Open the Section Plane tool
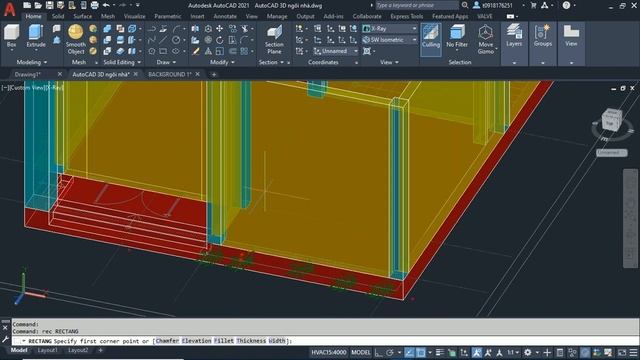Image resolution: width=640 pixels, height=360 pixels. point(274,39)
